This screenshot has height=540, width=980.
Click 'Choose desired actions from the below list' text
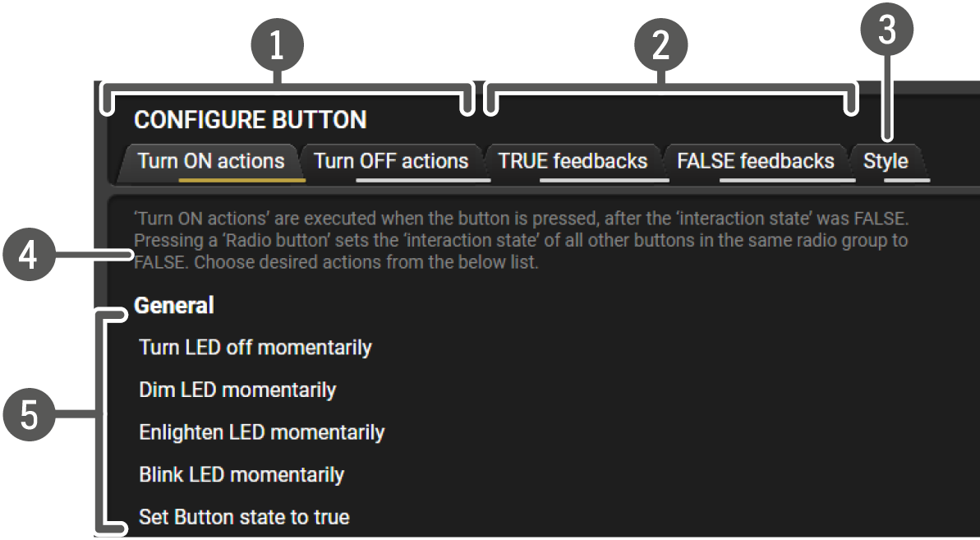point(366,262)
